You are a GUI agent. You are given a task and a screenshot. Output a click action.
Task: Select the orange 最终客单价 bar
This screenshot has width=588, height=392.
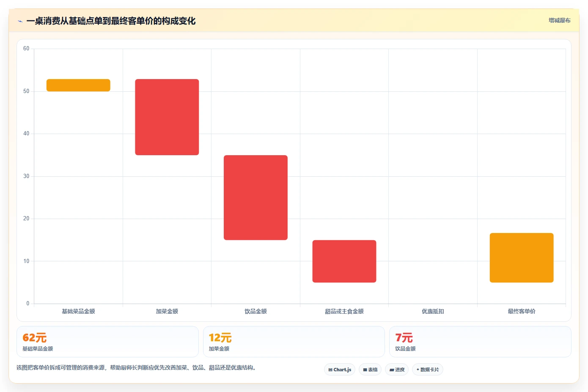pos(522,258)
